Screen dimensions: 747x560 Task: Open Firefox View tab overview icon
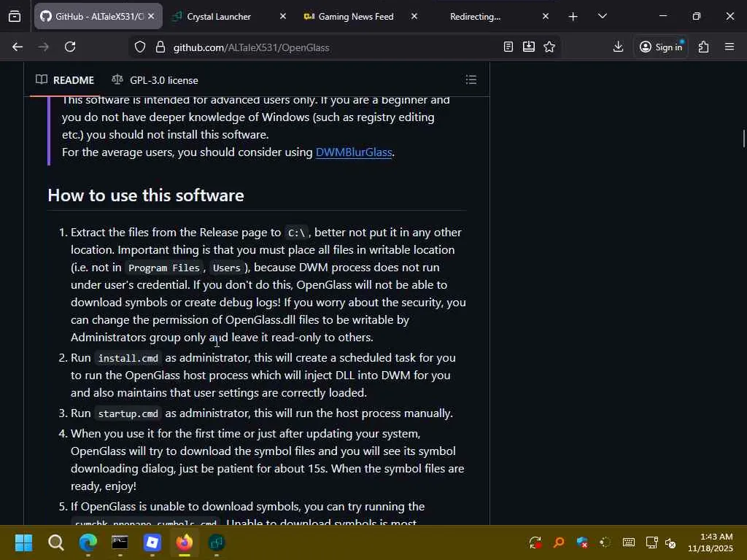click(x=15, y=16)
